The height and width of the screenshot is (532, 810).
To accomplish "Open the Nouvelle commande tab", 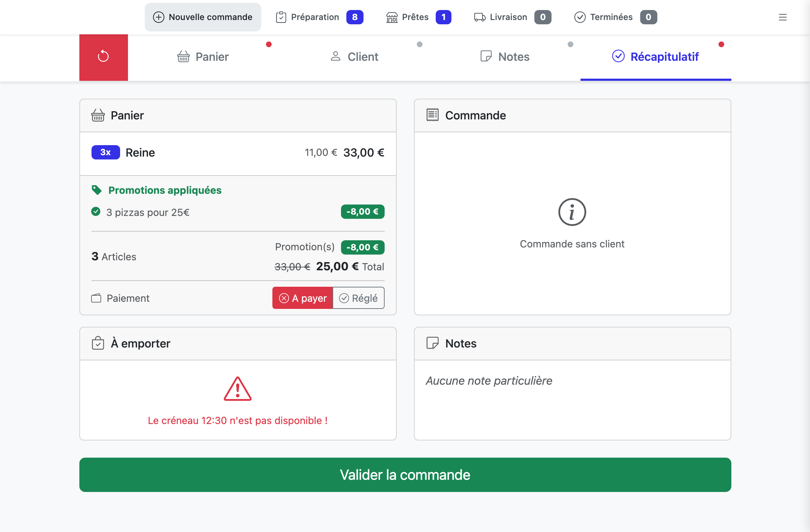I will click(x=203, y=17).
